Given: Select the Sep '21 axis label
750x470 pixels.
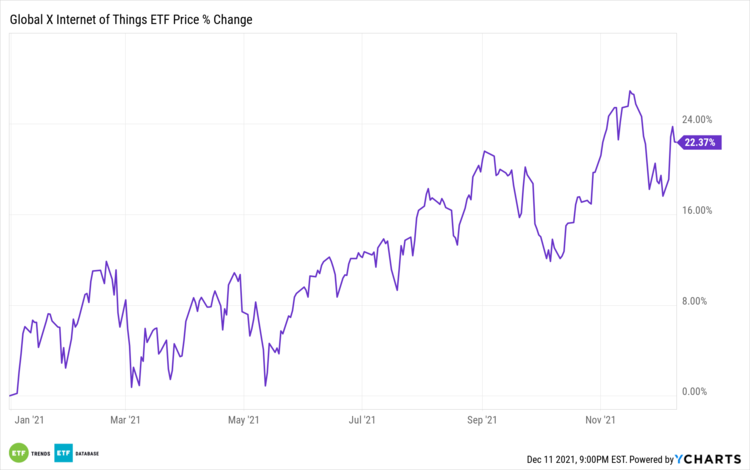Looking at the screenshot, I should (x=483, y=422).
